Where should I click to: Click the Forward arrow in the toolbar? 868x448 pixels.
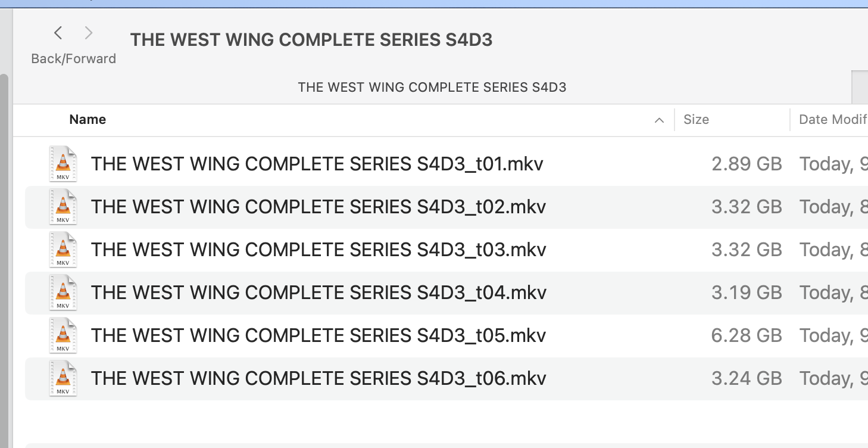[89, 33]
